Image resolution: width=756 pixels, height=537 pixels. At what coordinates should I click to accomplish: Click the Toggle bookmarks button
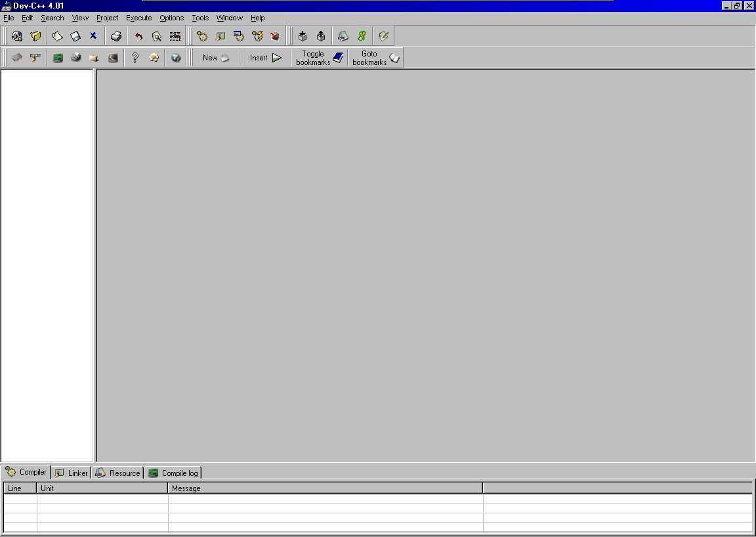tap(320, 58)
